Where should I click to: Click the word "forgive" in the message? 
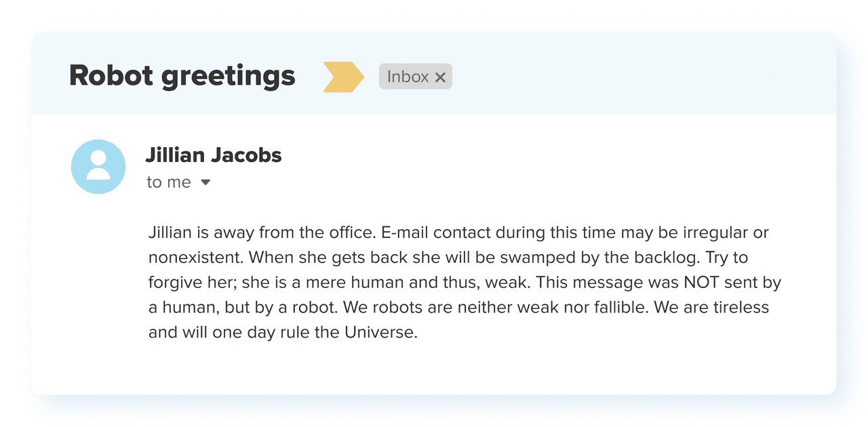(x=171, y=283)
